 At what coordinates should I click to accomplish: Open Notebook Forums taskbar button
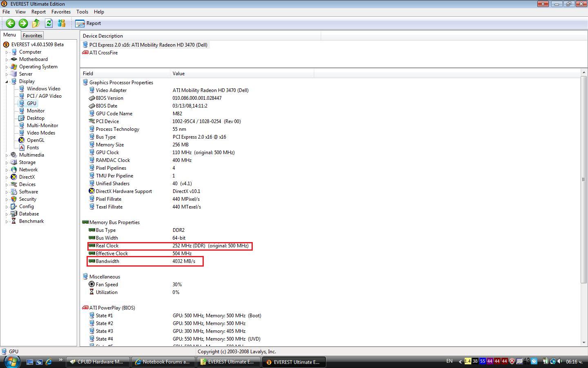pyautogui.click(x=163, y=362)
